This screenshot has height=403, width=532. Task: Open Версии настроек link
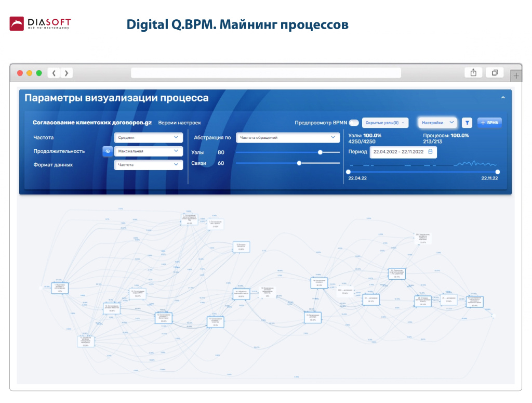pos(179,123)
